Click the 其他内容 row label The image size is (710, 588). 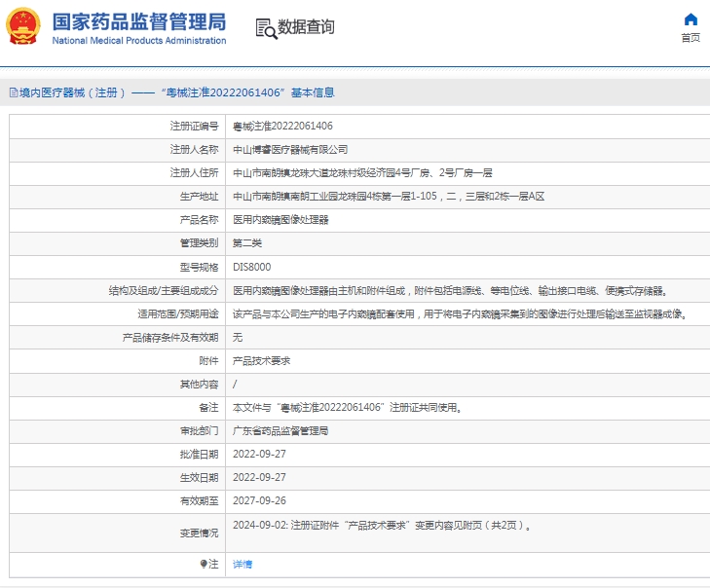[200, 385]
